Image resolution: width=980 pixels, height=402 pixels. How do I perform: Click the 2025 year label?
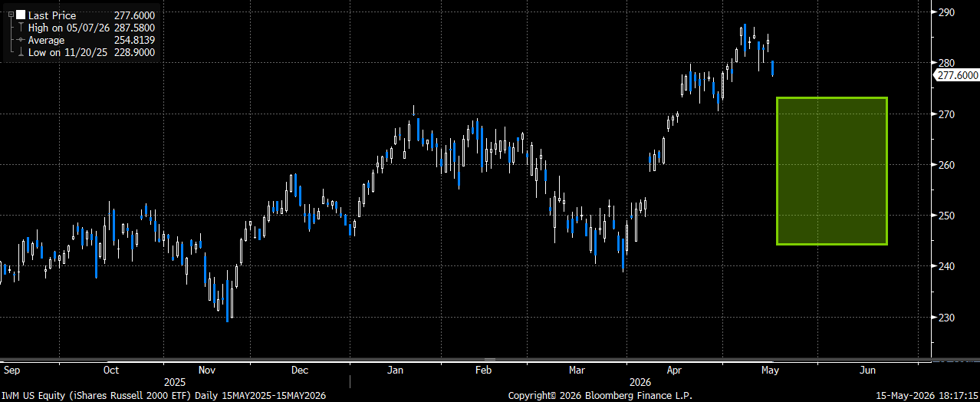[176, 382]
